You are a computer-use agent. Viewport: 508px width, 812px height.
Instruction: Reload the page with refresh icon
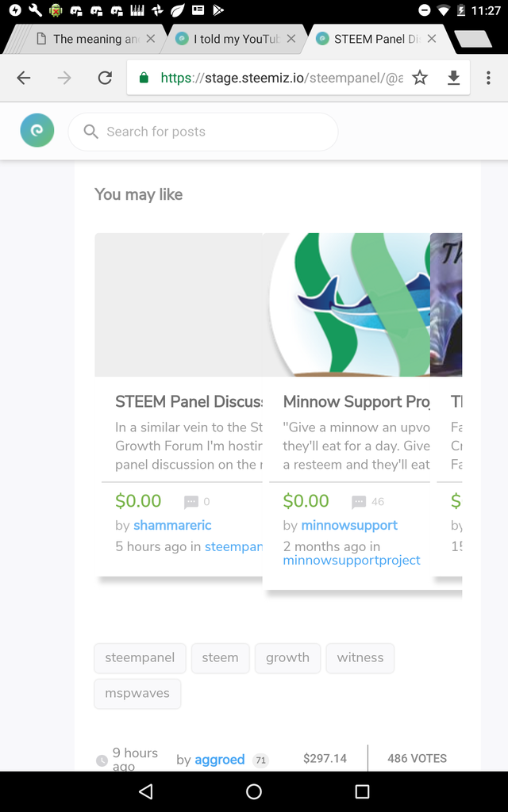(105, 78)
